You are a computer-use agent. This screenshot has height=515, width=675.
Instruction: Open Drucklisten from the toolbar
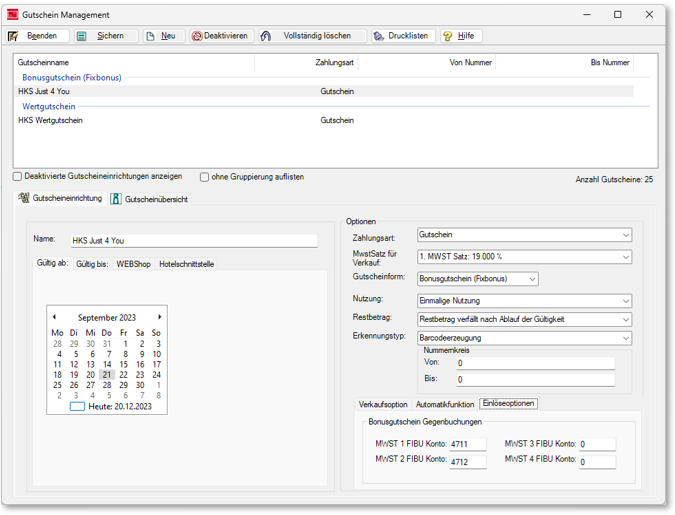click(x=379, y=36)
